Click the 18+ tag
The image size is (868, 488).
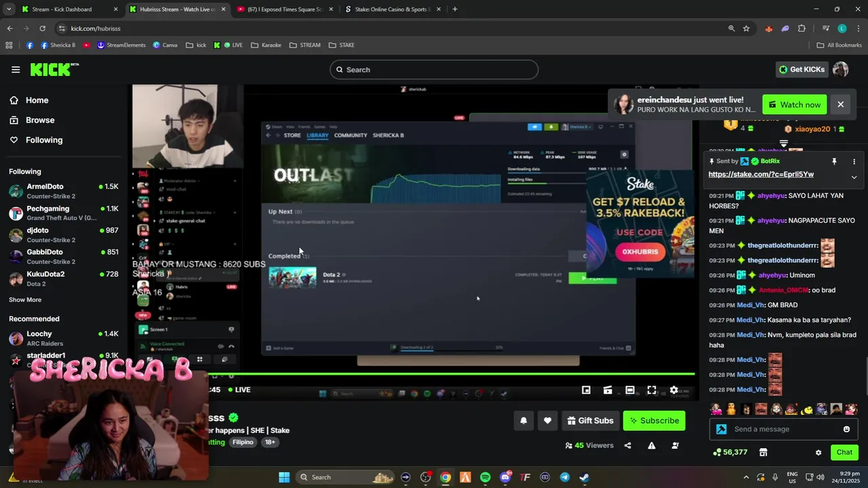pos(270,443)
